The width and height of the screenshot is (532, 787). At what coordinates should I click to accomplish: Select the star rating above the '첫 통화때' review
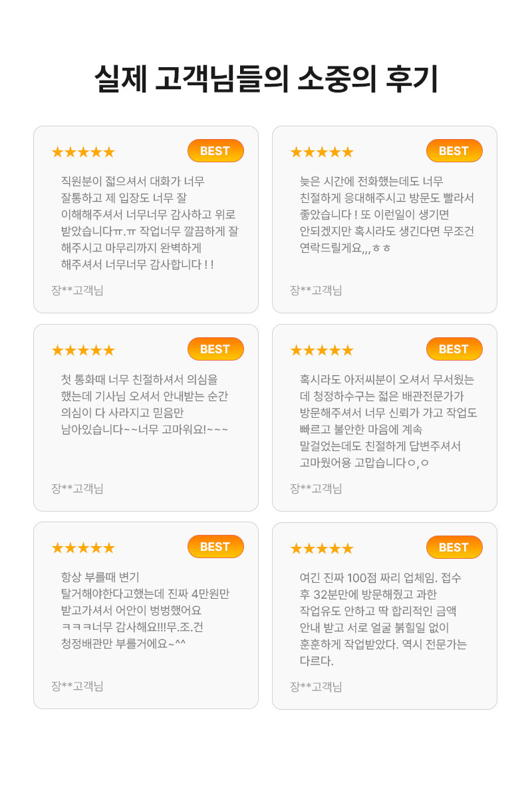tap(83, 351)
